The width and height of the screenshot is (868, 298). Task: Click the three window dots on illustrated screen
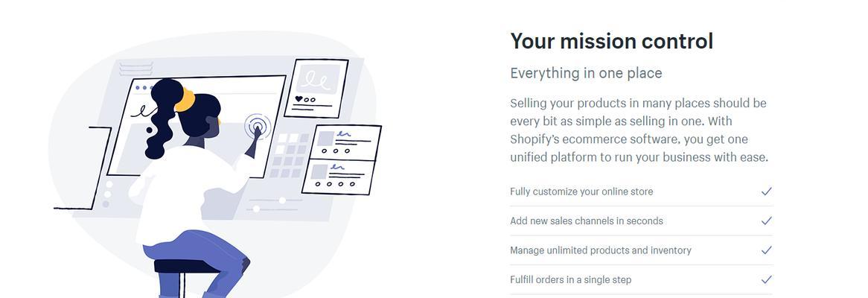click(x=144, y=87)
